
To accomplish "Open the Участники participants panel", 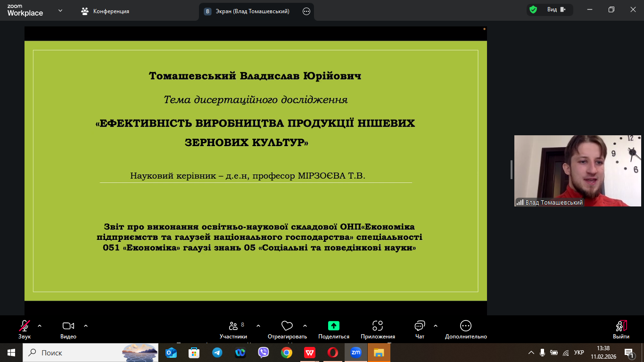I will coord(233,329).
